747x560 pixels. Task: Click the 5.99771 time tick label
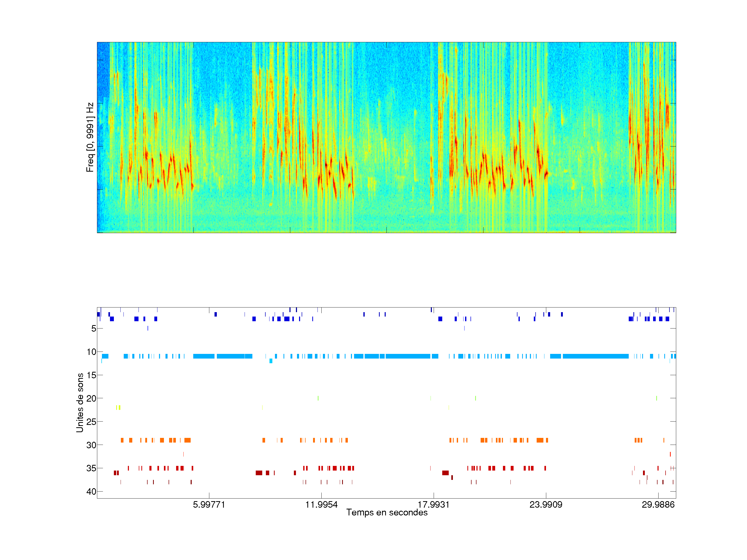tap(209, 505)
